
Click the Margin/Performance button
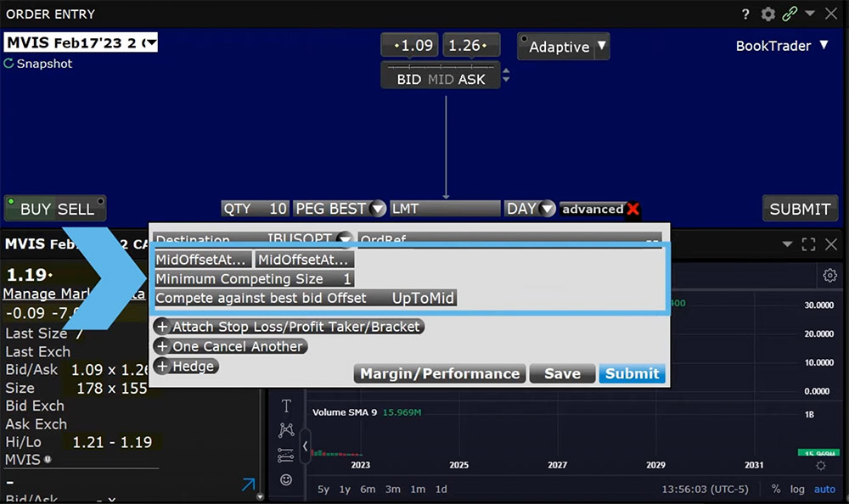(440, 373)
